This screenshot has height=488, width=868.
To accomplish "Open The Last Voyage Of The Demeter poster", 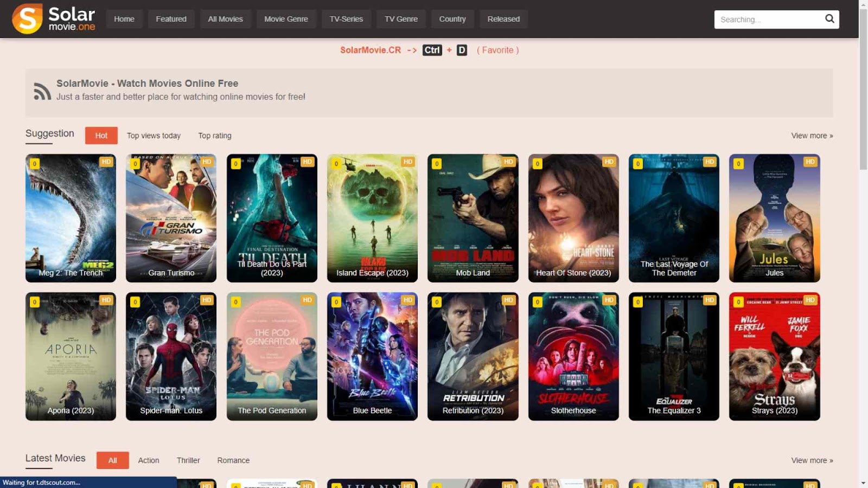I will pyautogui.click(x=674, y=218).
